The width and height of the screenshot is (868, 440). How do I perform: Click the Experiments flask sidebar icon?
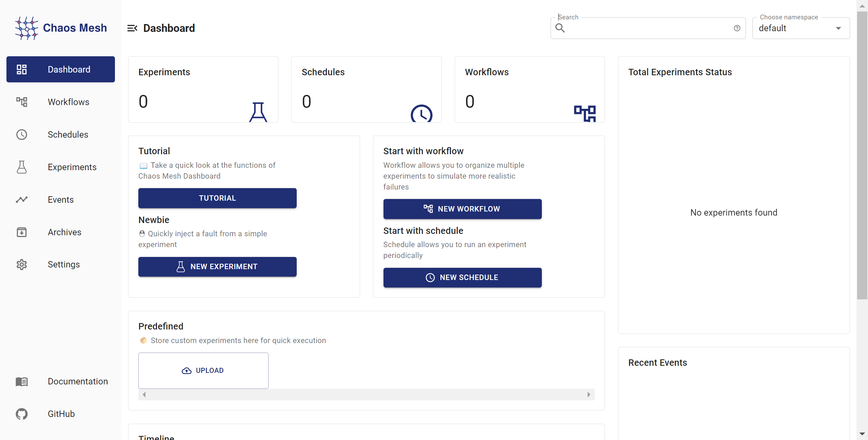tap(22, 167)
